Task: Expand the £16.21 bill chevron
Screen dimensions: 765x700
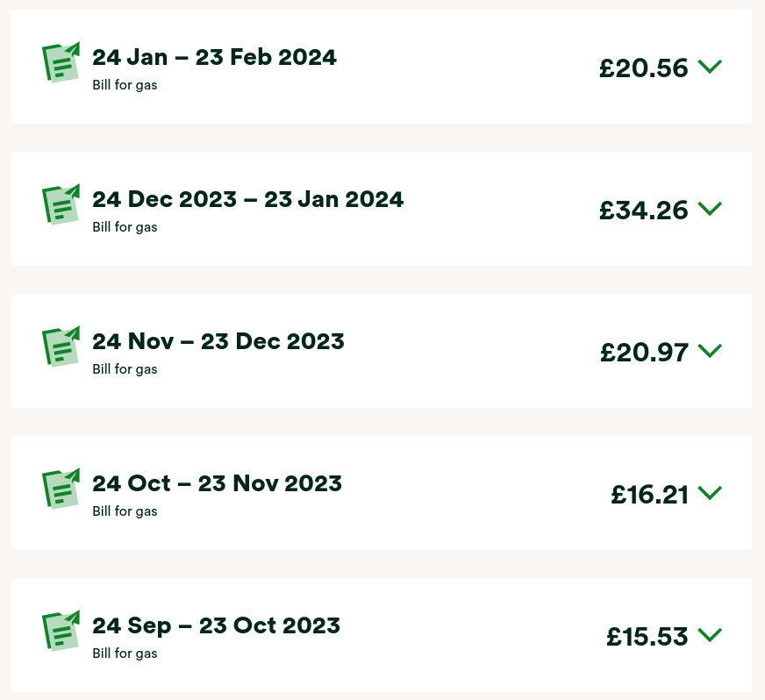Action: click(710, 493)
